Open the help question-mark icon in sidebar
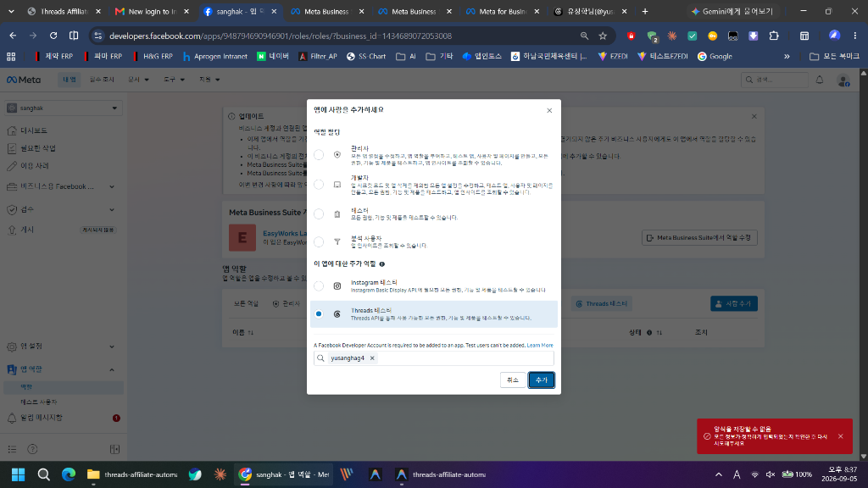Screen dimensions: 868x488 tap(33, 449)
